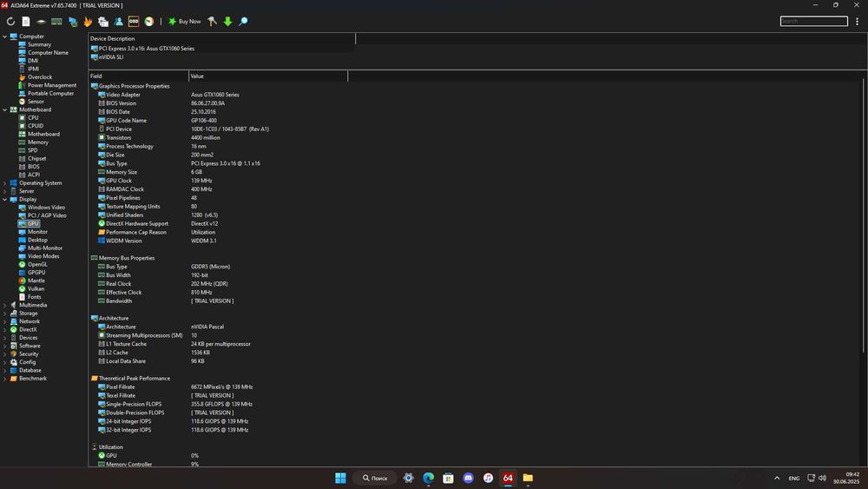Select the Monitor tree item
The image size is (868, 489).
37,232
